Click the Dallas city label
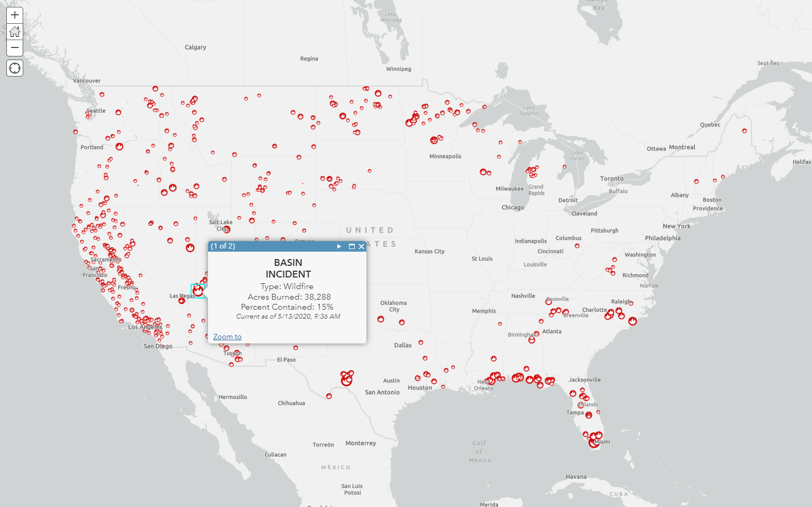The height and width of the screenshot is (507, 812). click(x=403, y=346)
